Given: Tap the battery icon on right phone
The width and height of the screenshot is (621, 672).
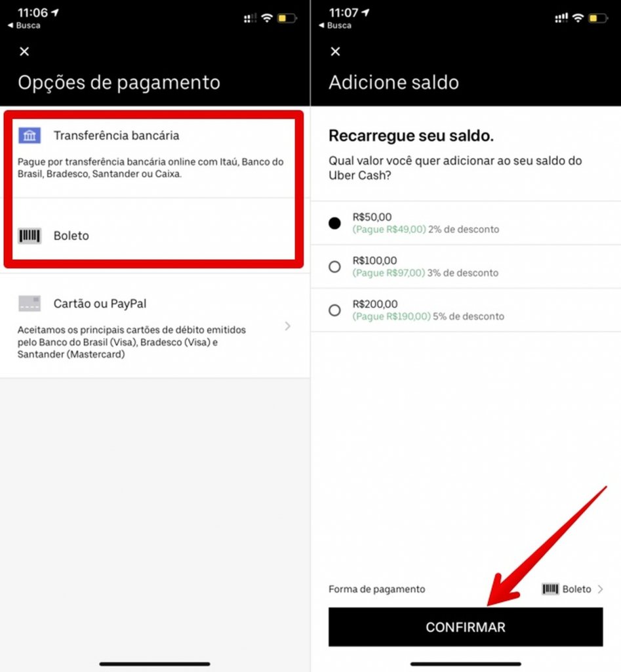Looking at the screenshot, I should coord(598,18).
